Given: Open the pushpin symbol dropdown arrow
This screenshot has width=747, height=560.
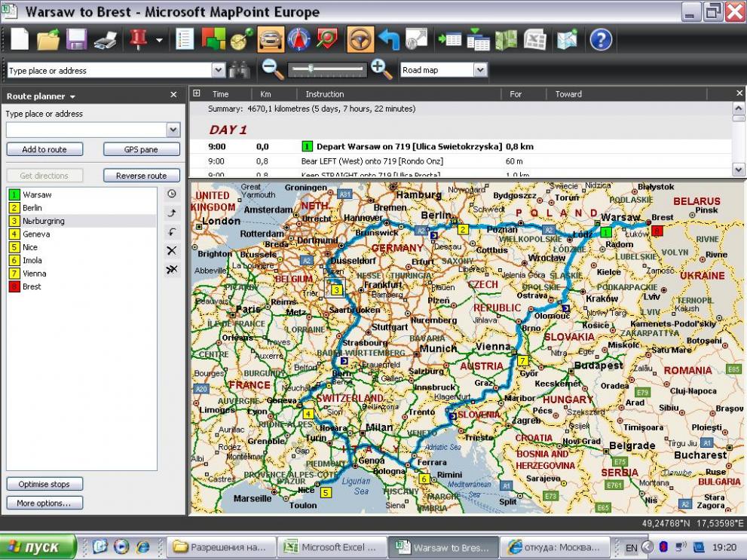Looking at the screenshot, I should click(x=159, y=40).
